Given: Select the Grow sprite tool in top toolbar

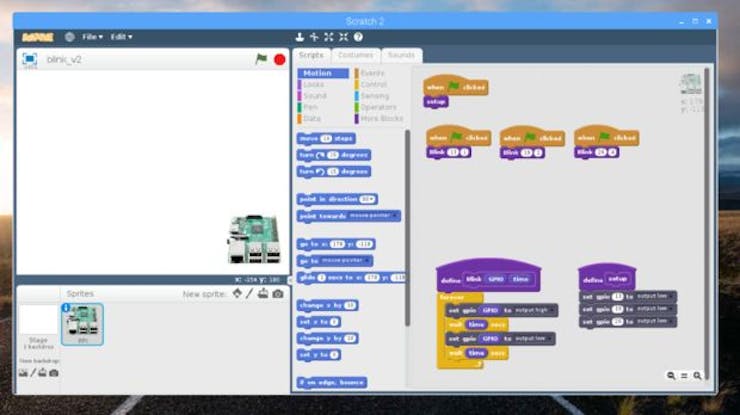Looking at the screenshot, I should coord(329,37).
